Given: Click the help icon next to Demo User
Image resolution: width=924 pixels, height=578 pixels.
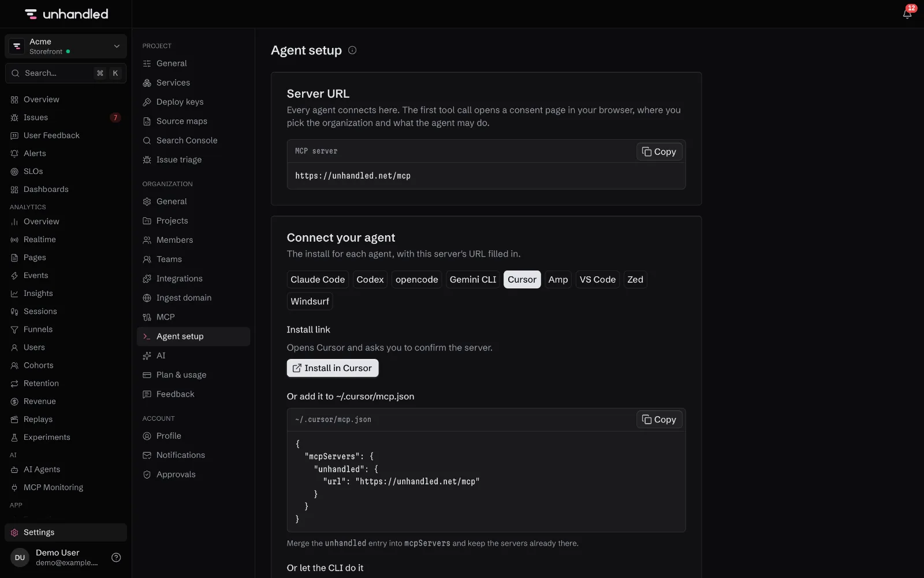Looking at the screenshot, I should [x=116, y=558].
